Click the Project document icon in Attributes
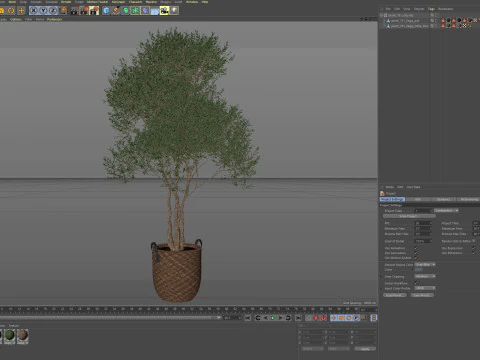 pos(382,193)
